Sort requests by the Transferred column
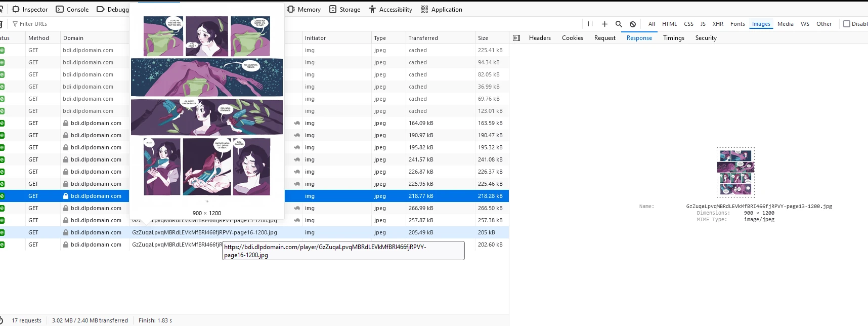 point(440,38)
